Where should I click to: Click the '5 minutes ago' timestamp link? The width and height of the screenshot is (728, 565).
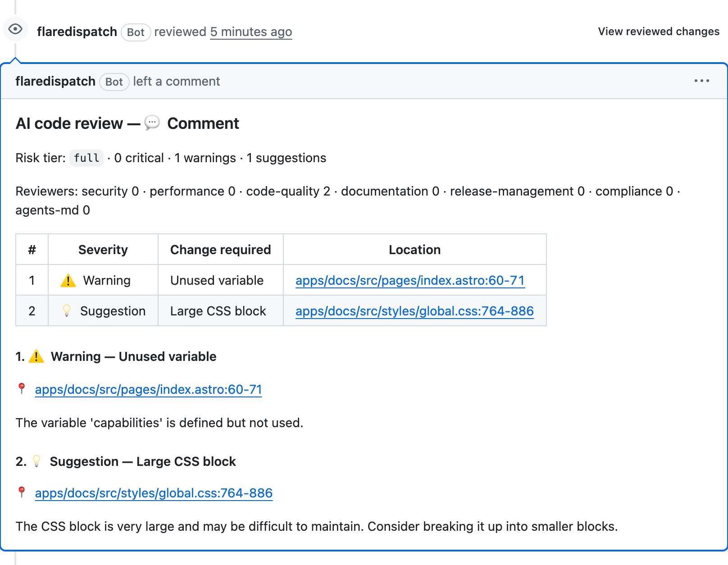(x=251, y=32)
